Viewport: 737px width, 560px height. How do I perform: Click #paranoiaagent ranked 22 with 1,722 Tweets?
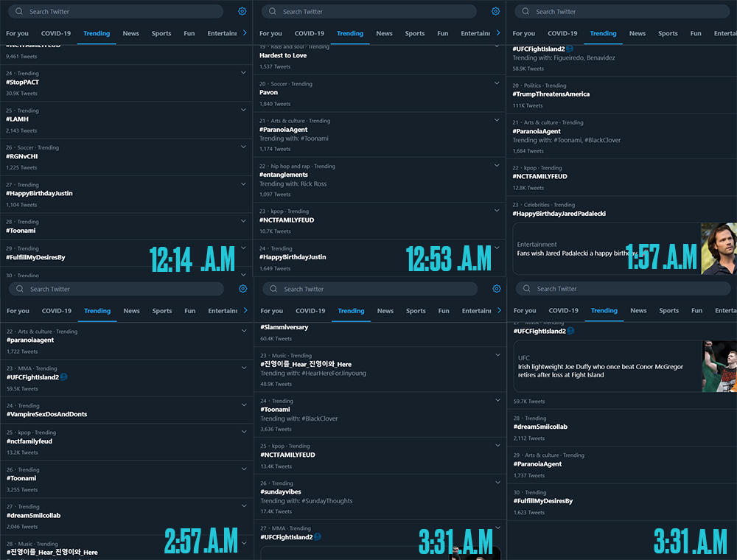(x=30, y=340)
